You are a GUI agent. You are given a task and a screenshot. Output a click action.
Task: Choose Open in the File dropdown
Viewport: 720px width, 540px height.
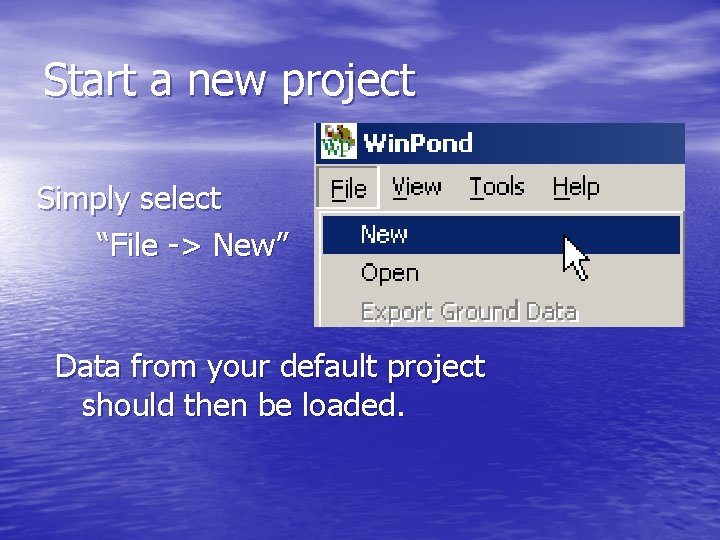tap(389, 273)
